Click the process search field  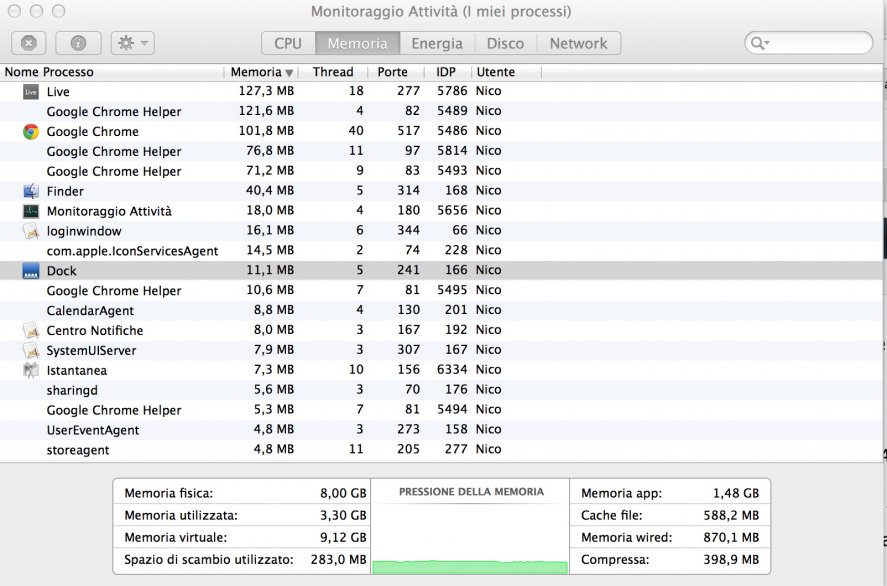coord(808,43)
